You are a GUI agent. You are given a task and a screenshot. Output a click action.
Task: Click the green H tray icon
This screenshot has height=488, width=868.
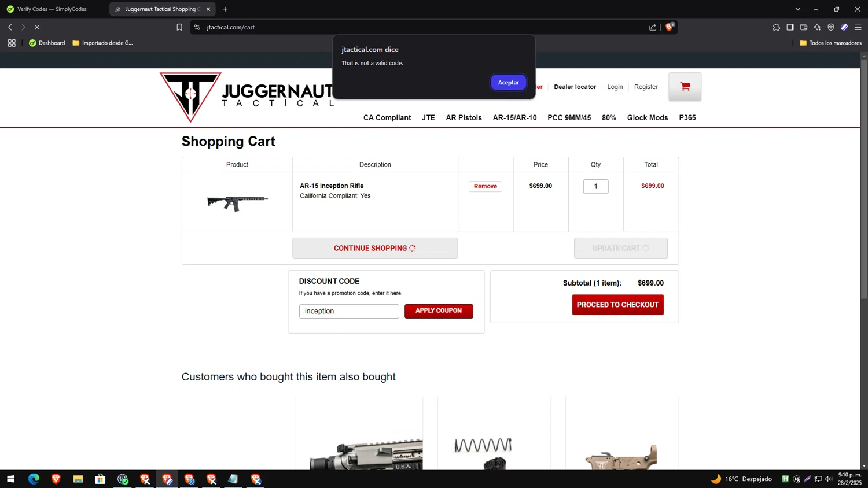click(785, 479)
